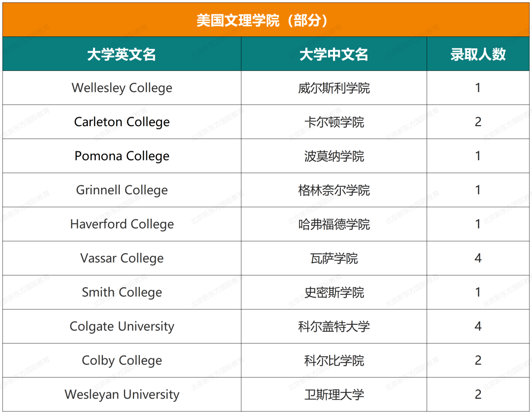The height and width of the screenshot is (414, 532).
Task: Select the 卫斯理大学 cell
Action: (334, 394)
